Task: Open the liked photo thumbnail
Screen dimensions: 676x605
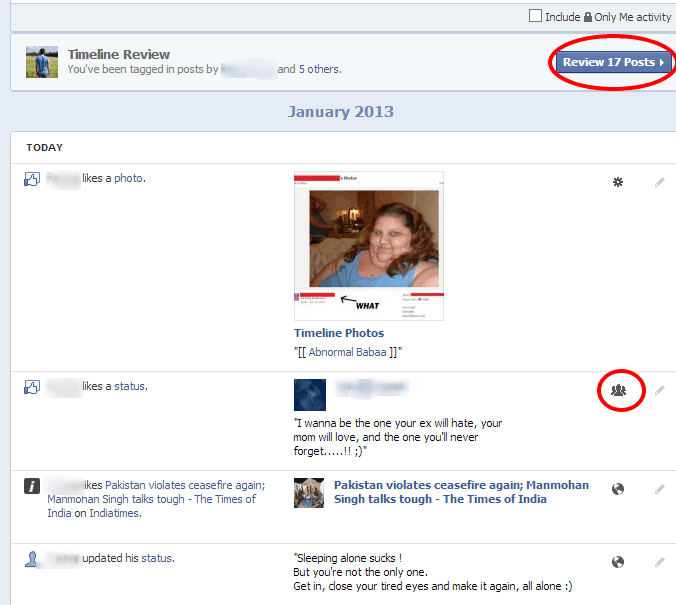Action: point(368,246)
